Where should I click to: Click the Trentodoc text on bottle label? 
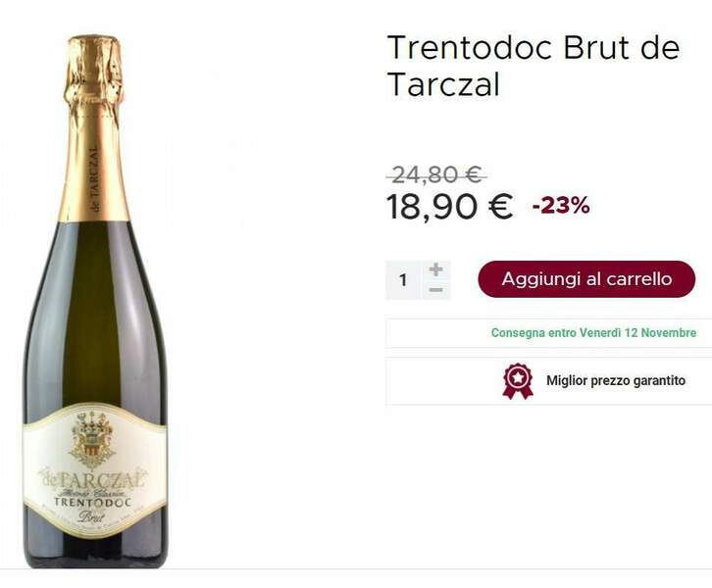pyautogui.click(x=92, y=502)
